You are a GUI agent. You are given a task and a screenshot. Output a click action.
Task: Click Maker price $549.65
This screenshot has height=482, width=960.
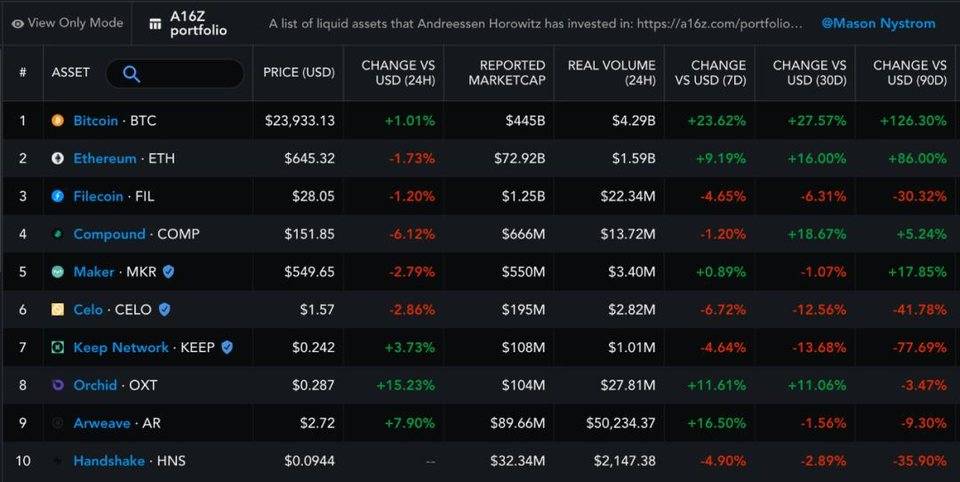click(x=310, y=272)
